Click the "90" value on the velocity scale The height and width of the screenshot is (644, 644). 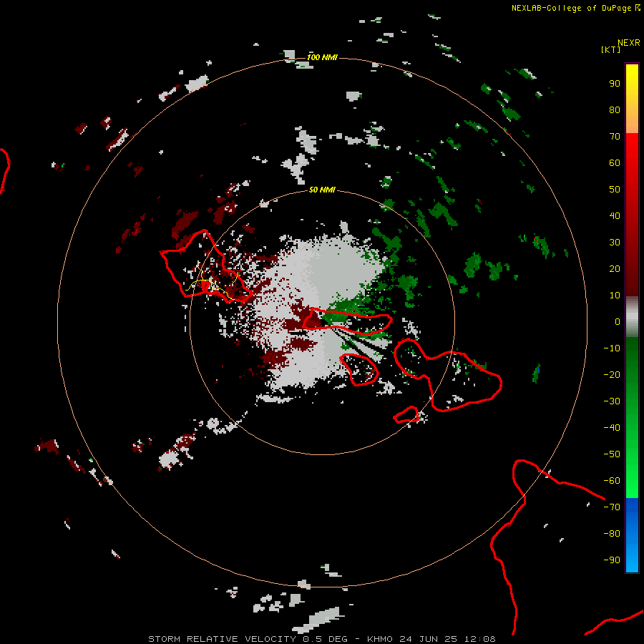coord(615,84)
